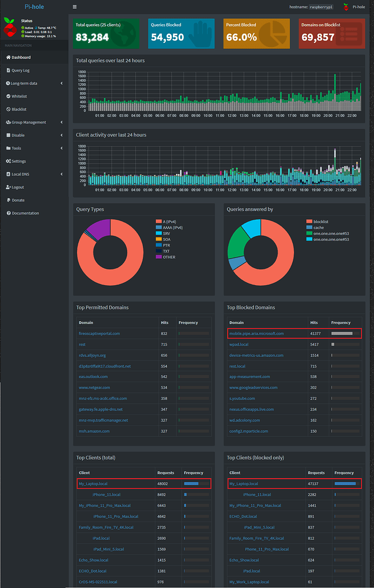
Task: Open device-metrics-us.amazon.com blocked domain link
Action: [x=256, y=355]
